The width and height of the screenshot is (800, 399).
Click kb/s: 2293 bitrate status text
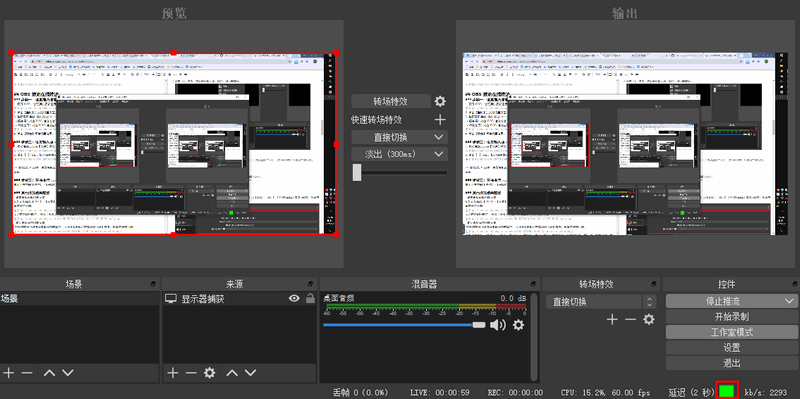766,392
